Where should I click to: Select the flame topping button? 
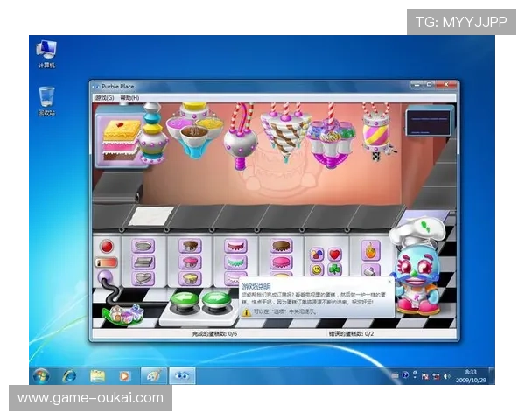click(x=371, y=248)
